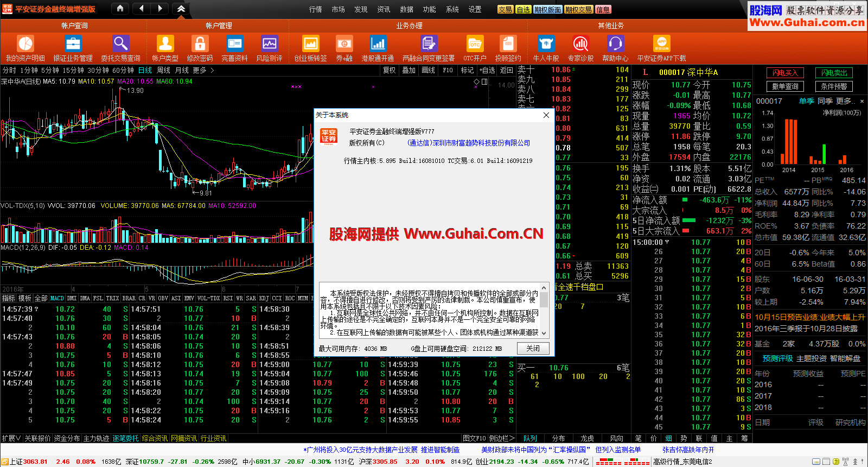Image resolution: width=868 pixels, height=467 pixels.
Task: Open 资讯 menu
Action: (384, 9)
